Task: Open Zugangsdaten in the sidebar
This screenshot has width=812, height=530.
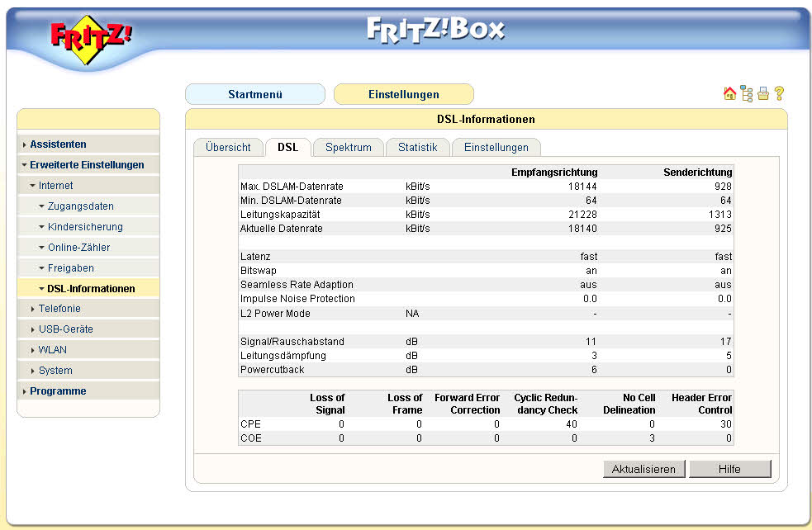Action: (x=81, y=206)
